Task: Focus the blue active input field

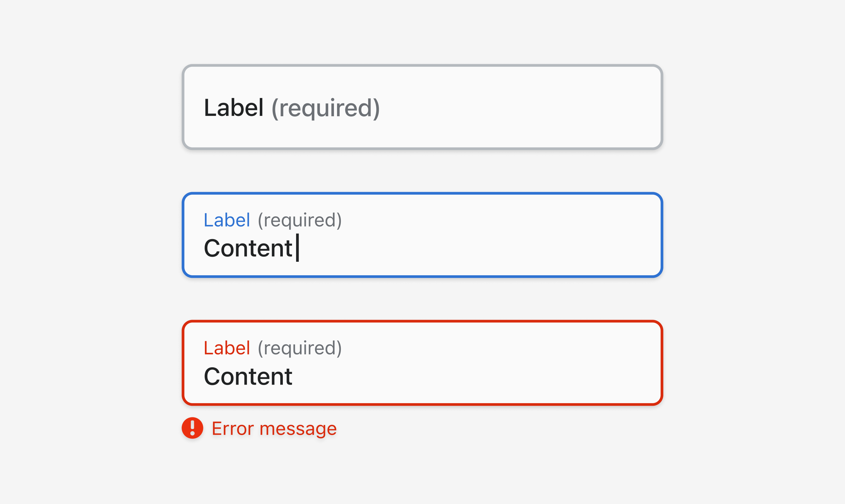Action: [x=422, y=235]
